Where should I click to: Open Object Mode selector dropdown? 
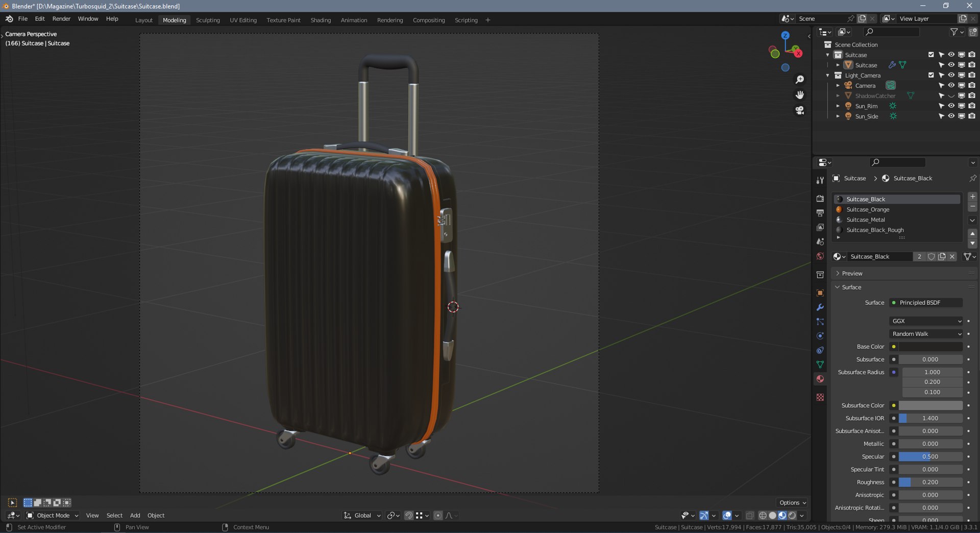[53, 516]
